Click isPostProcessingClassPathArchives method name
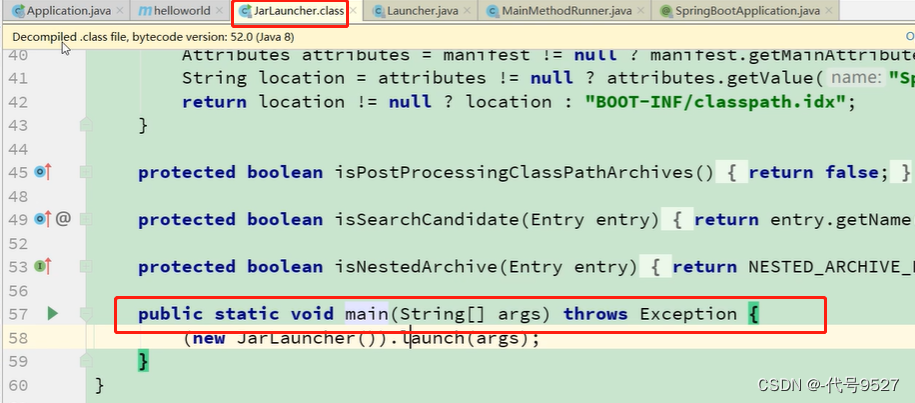This screenshot has width=915, height=403. click(x=513, y=173)
